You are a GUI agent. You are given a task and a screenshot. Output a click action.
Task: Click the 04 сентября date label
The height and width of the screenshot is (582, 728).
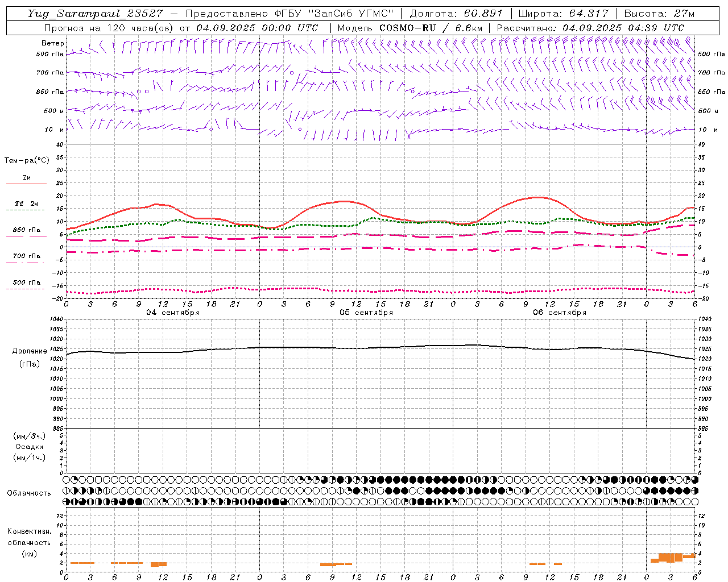173,313
